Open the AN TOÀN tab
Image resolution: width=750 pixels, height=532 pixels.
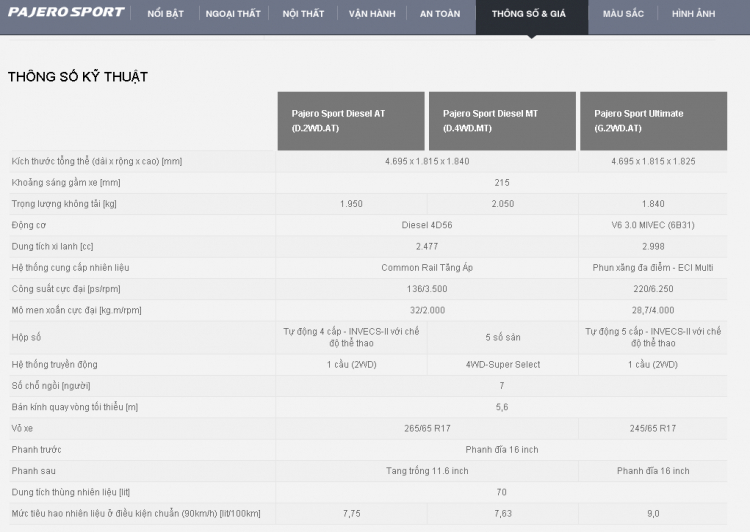tap(440, 14)
